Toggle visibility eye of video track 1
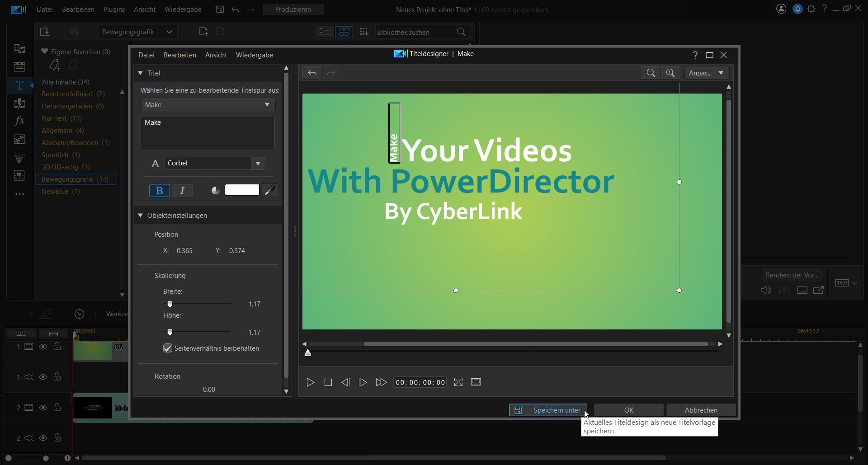Viewport: 868px width, 465px height. [43, 347]
